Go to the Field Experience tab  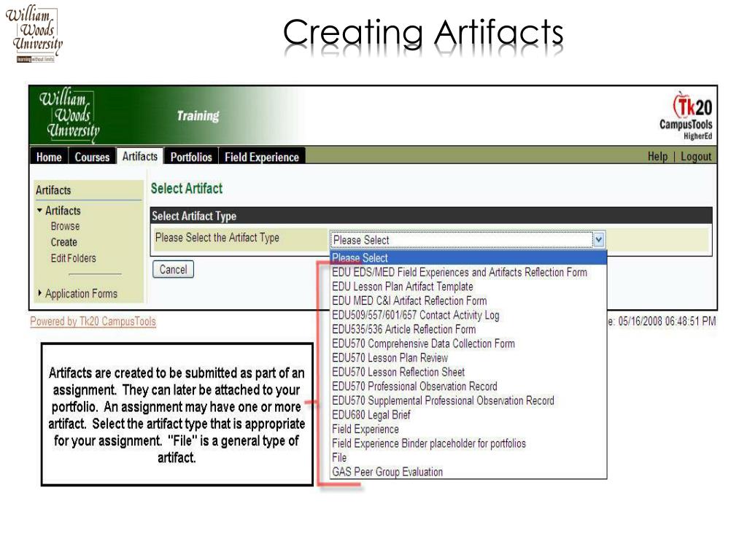(x=262, y=157)
